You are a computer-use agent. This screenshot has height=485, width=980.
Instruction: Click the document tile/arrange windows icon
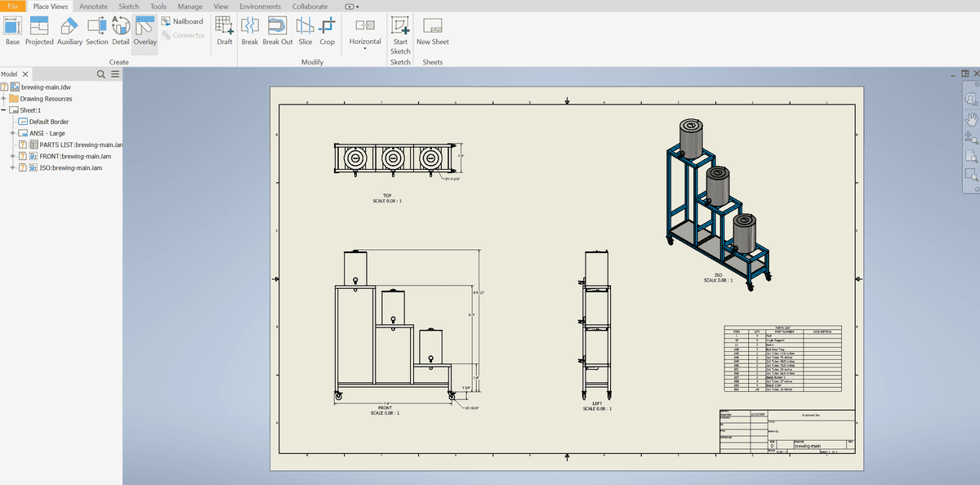click(965, 73)
